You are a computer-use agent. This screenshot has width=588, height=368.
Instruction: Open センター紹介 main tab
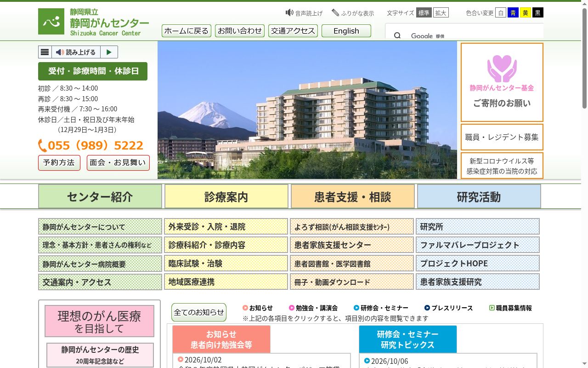pos(100,196)
